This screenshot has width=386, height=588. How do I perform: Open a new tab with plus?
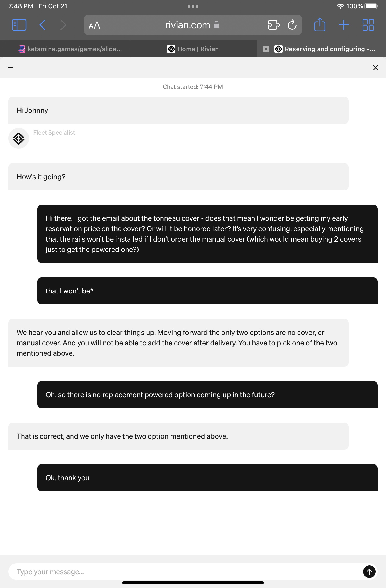(344, 25)
